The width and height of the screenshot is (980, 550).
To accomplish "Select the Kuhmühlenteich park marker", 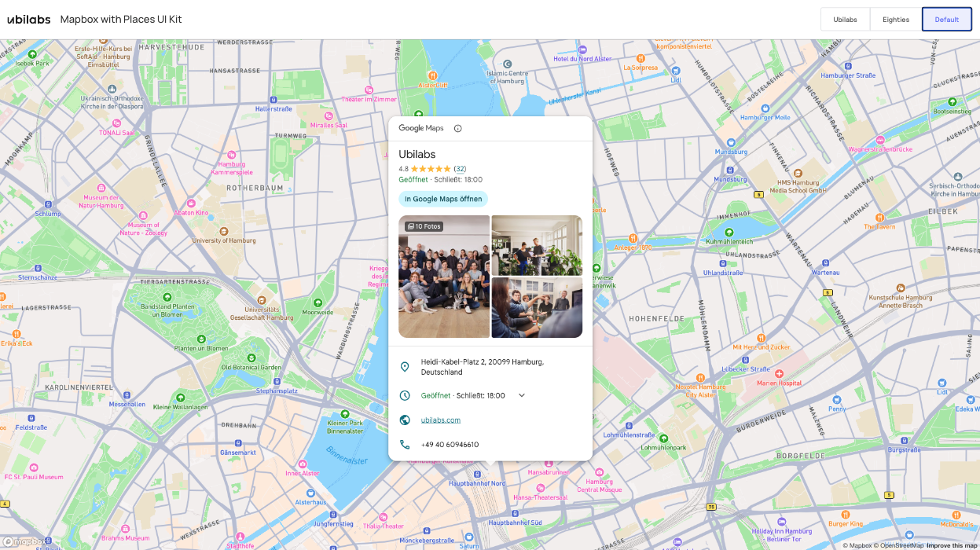I will pyautogui.click(x=729, y=233).
